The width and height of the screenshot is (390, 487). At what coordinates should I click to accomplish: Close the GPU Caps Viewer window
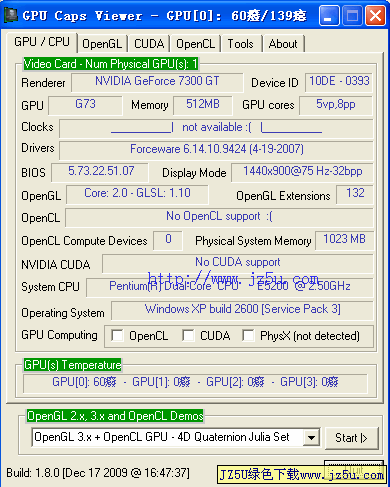click(x=376, y=16)
